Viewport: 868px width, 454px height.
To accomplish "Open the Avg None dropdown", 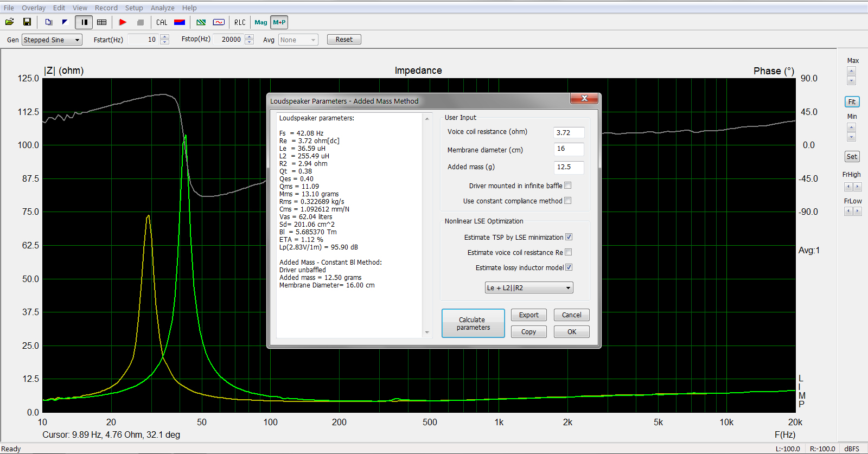I will [x=298, y=40].
